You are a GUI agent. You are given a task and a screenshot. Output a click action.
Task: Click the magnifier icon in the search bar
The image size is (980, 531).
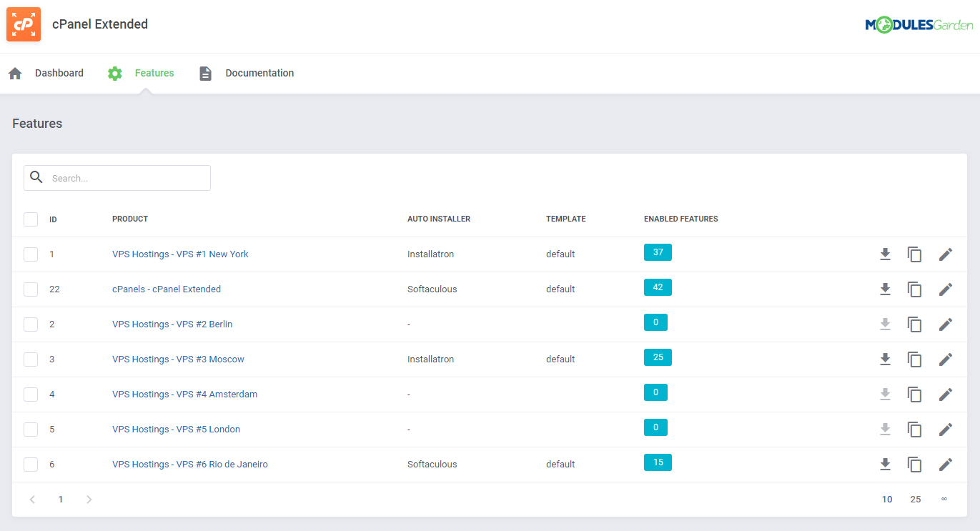(36, 177)
